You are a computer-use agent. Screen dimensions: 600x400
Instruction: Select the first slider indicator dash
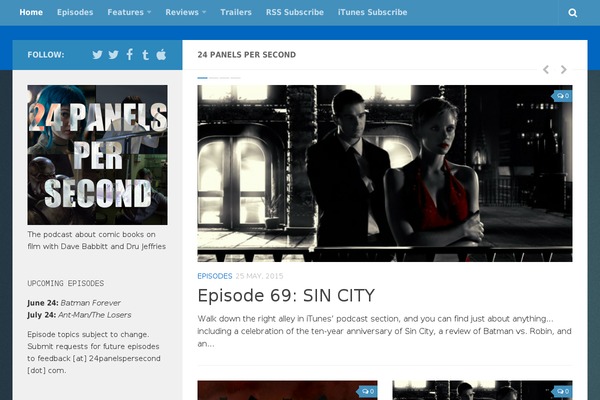pos(202,78)
